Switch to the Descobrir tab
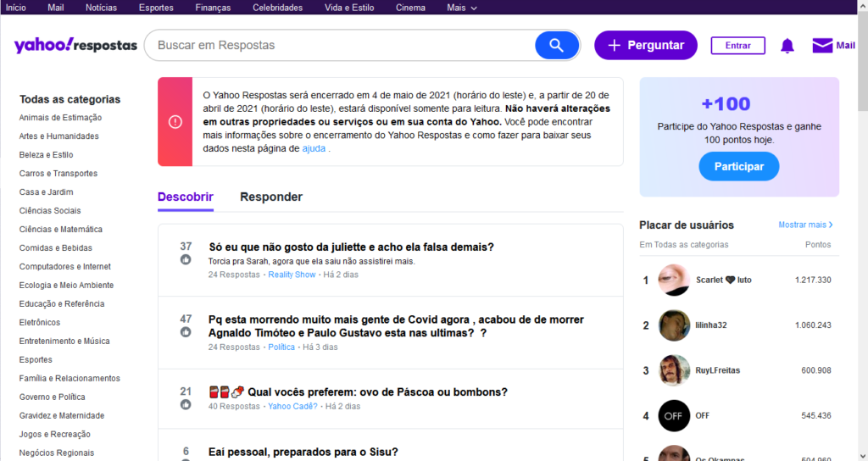The image size is (868, 461). point(186,197)
